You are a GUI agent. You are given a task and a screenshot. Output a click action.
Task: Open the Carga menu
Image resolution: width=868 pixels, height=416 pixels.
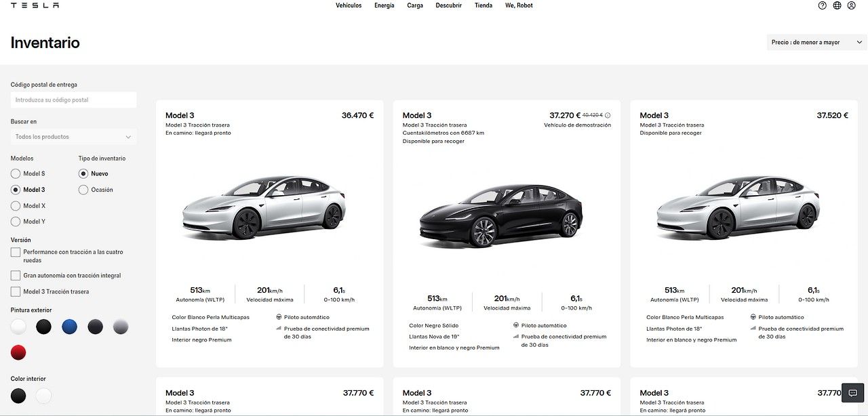[415, 5]
